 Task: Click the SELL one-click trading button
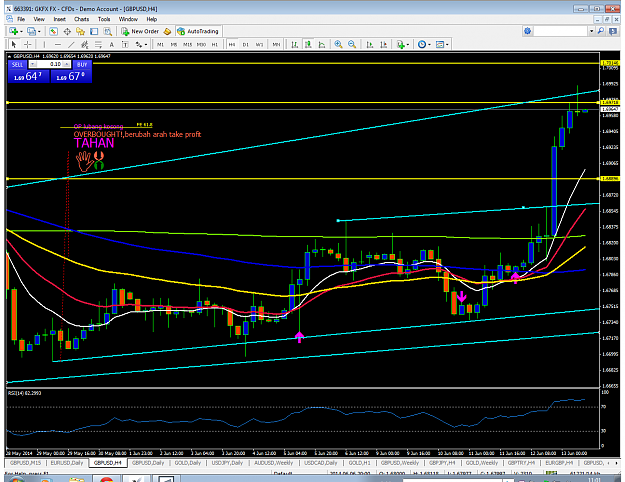[18, 64]
